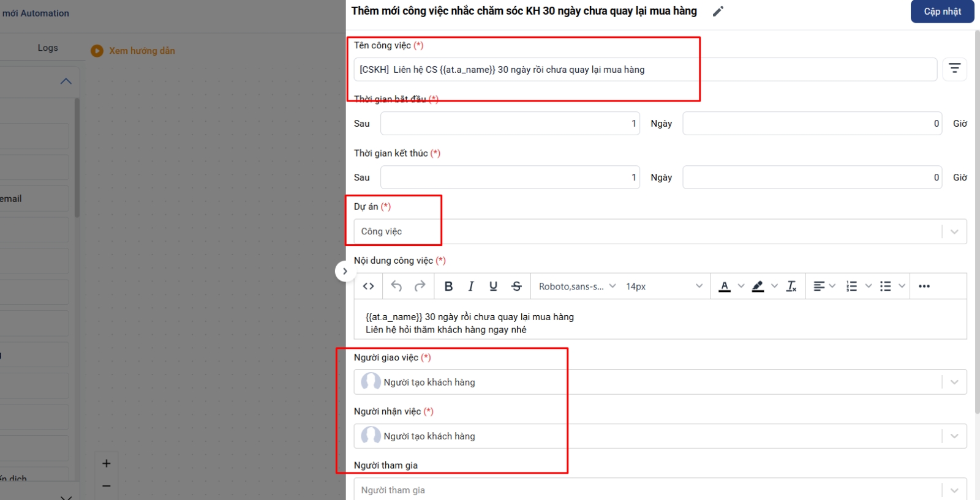
Task: Toggle strikethrough formatting in editor
Action: click(516, 286)
